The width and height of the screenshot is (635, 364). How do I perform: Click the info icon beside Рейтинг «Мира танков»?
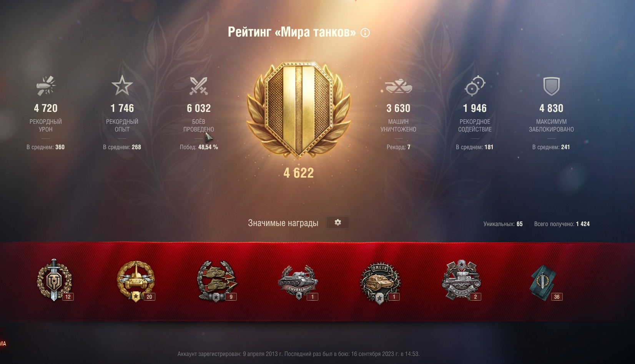365,33
